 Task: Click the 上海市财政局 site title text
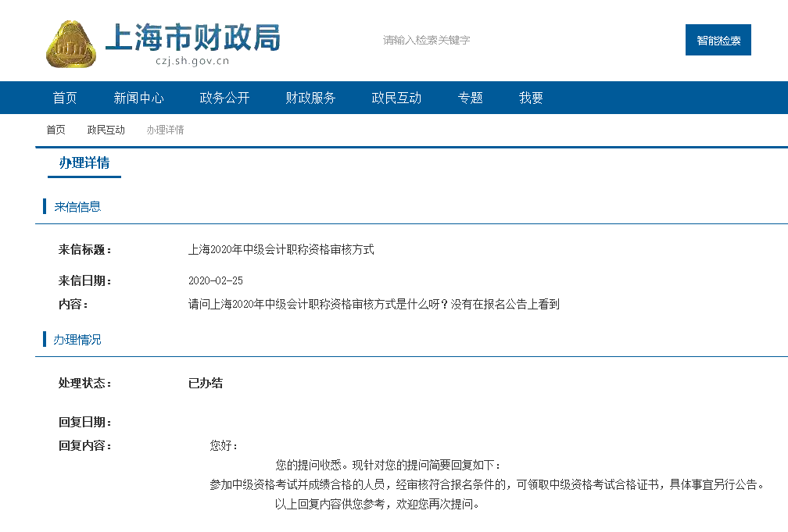pos(194,37)
